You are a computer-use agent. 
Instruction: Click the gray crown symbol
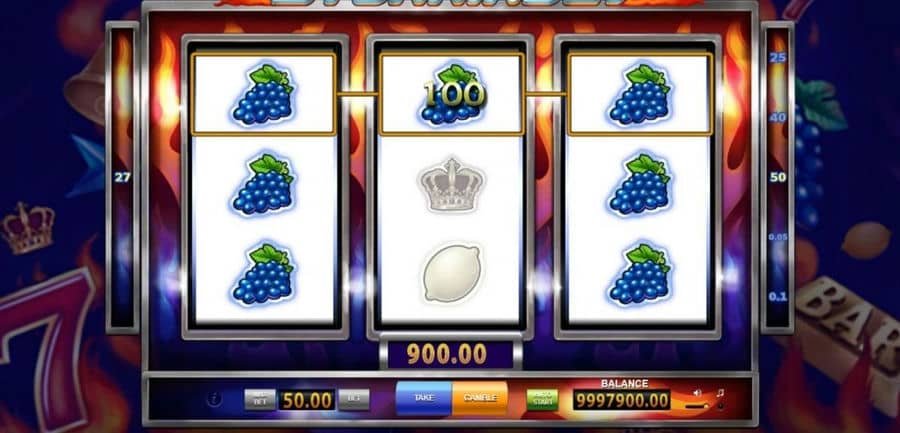[452, 184]
